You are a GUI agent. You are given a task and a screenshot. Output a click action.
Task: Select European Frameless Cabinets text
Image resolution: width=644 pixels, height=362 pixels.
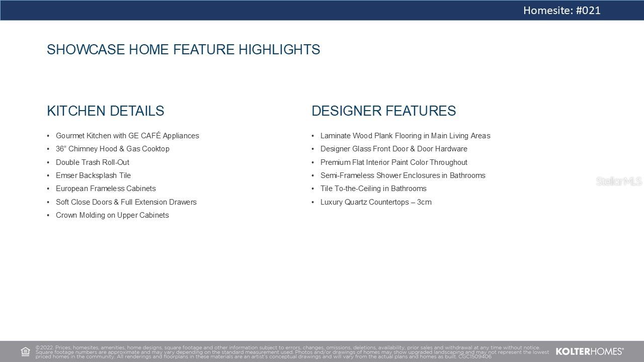click(106, 189)
